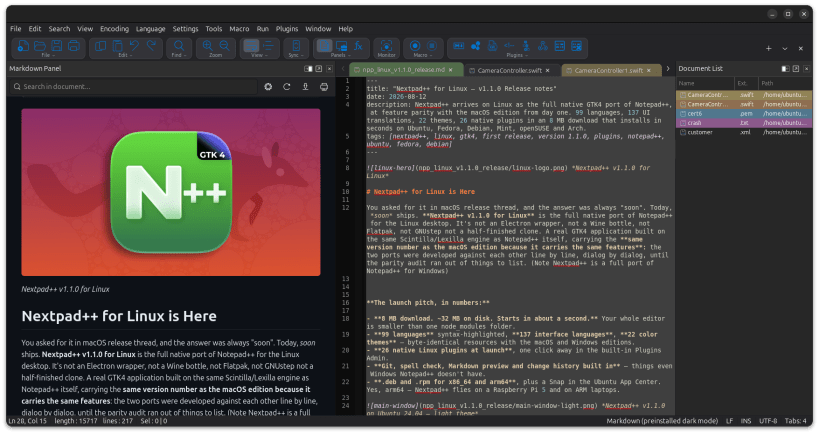Viewport: 819px width, 434px height.
Task: Open the Encoding menu
Action: click(x=114, y=29)
